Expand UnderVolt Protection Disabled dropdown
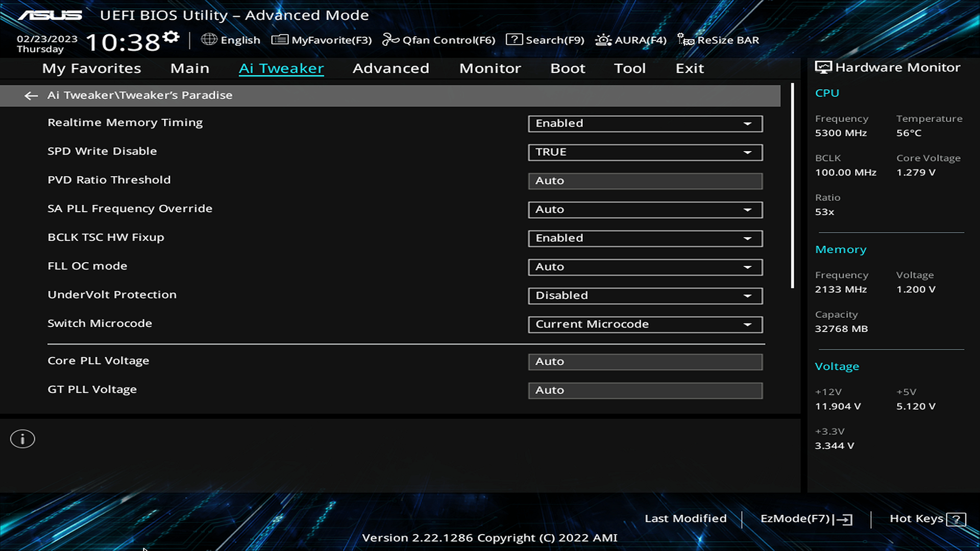Image resolution: width=980 pixels, height=551 pixels. click(645, 296)
